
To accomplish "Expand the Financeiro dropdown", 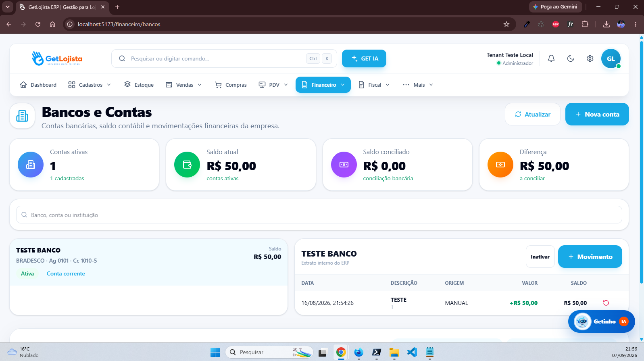I will click(323, 85).
